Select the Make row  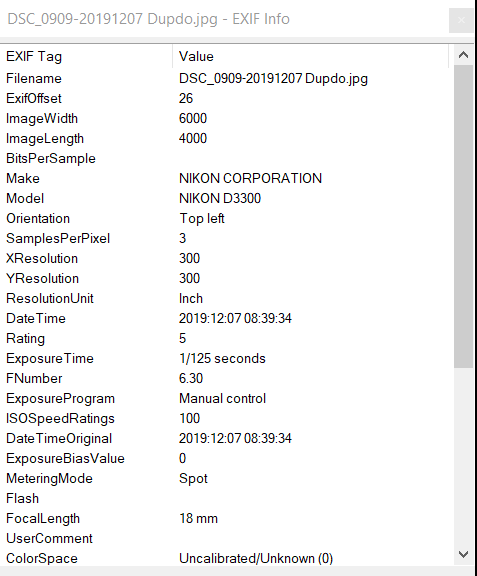click(x=225, y=178)
